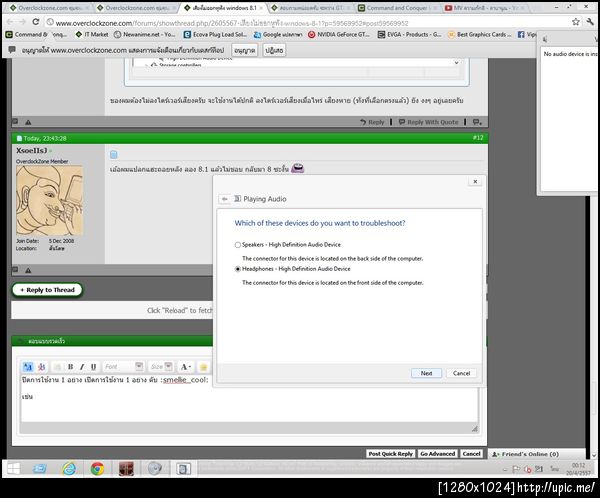The height and width of the screenshot is (498, 600).
Task: Close the Playing Audio troubleshooter dialog
Action: (475, 182)
